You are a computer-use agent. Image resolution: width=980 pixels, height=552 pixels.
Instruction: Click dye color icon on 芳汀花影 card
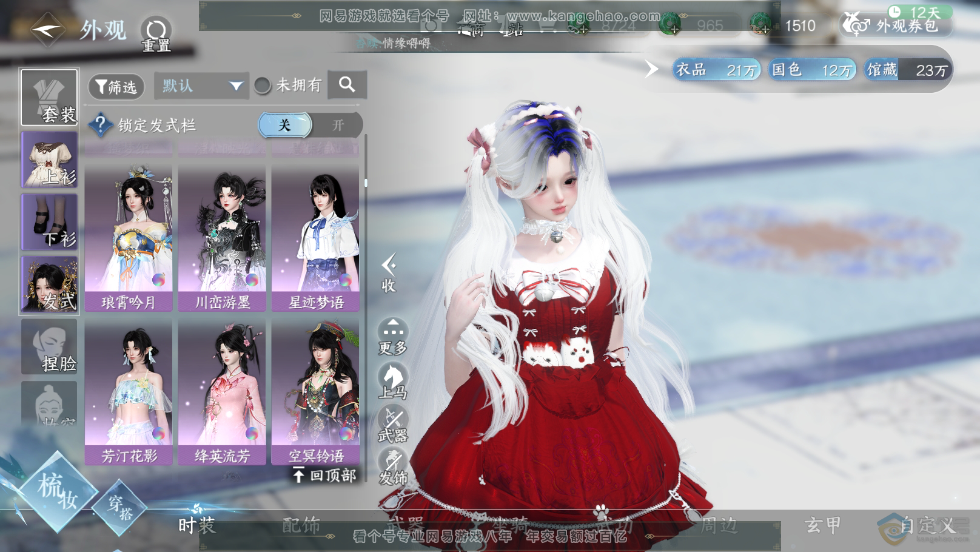[158, 434]
